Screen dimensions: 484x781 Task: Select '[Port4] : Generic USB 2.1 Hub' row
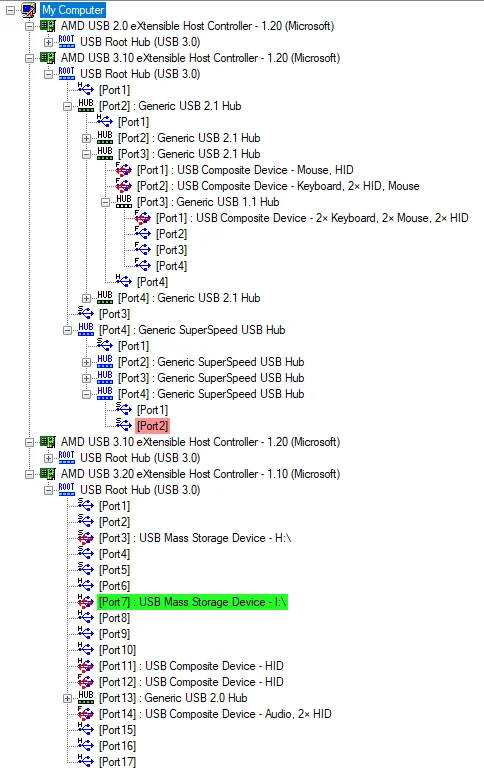click(189, 297)
